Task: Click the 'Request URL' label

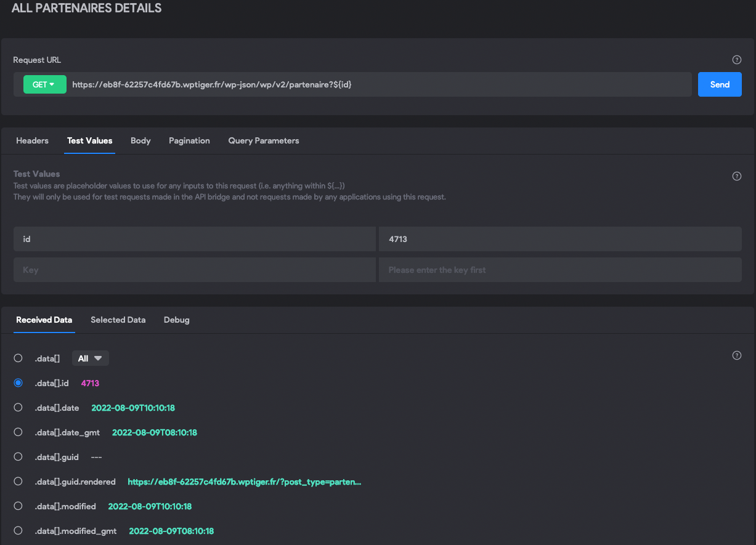Action: coord(37,60)
